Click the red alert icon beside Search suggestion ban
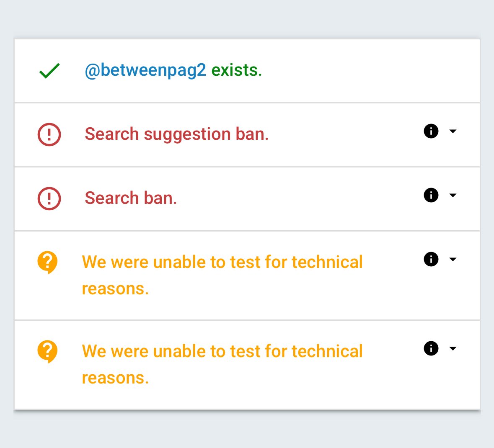This screenshot has height=448, width=494. 49,134
